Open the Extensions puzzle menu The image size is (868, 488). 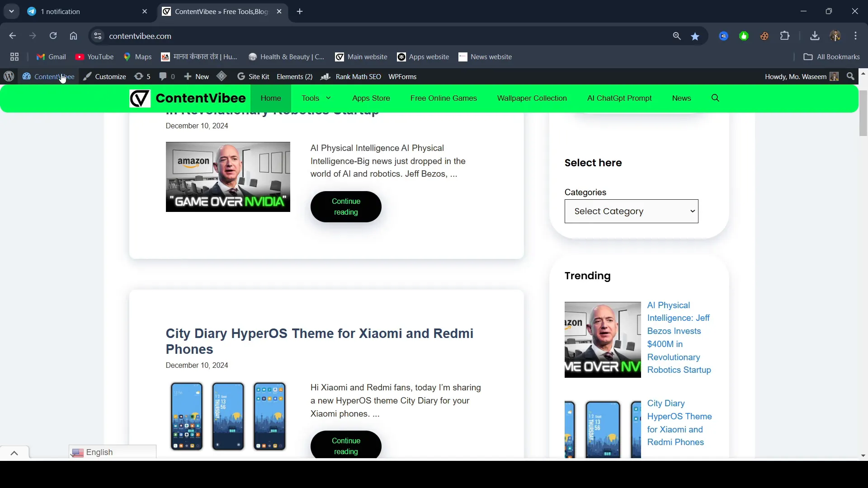(785, 36)
